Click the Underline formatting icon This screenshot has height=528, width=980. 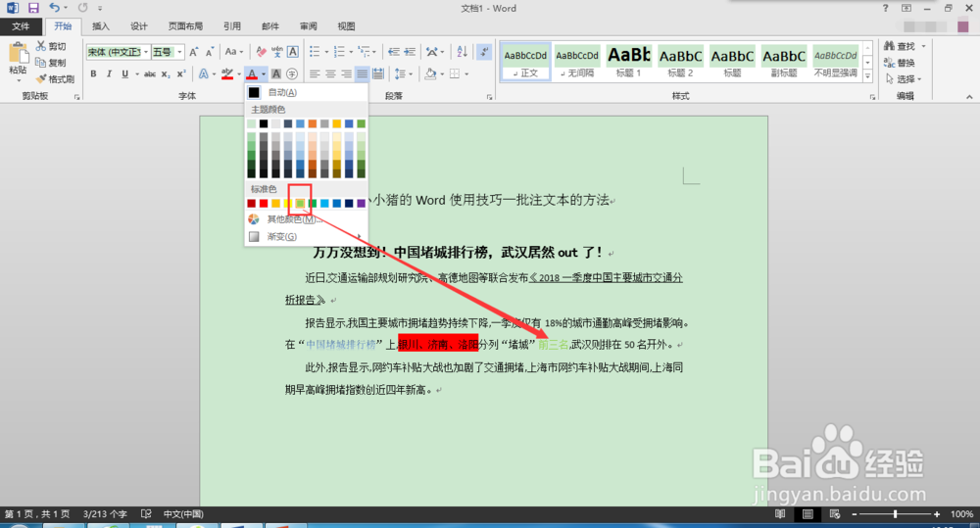pyautogui.click(x=125, y=73)
